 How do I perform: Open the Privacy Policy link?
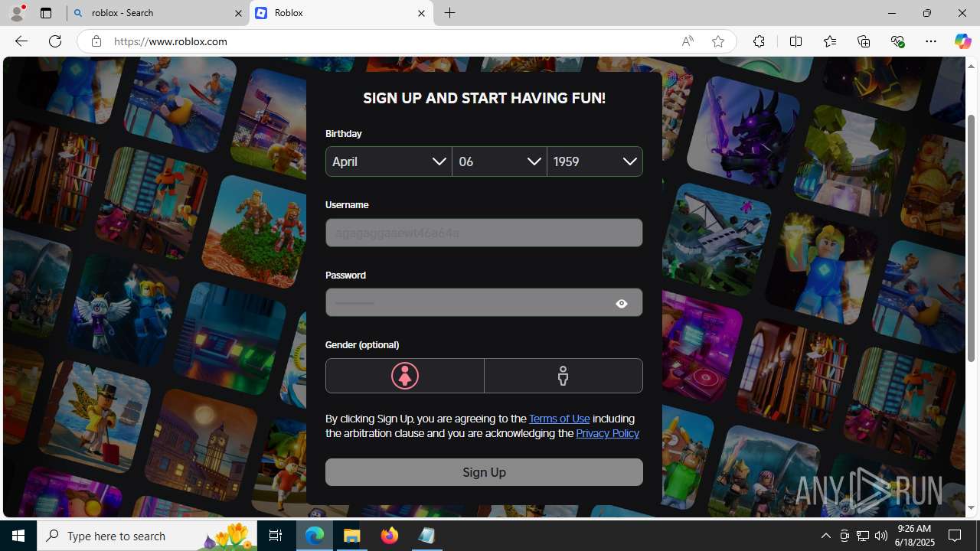607,433
